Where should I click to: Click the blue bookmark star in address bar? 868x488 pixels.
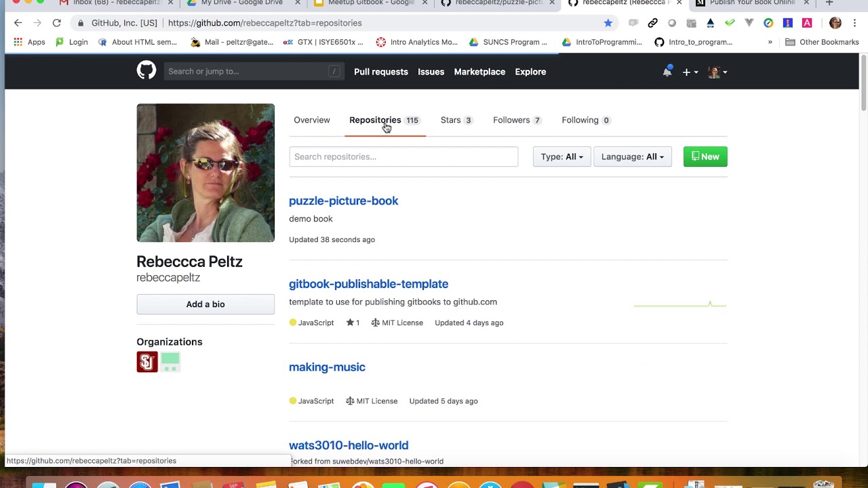[608, 23]
